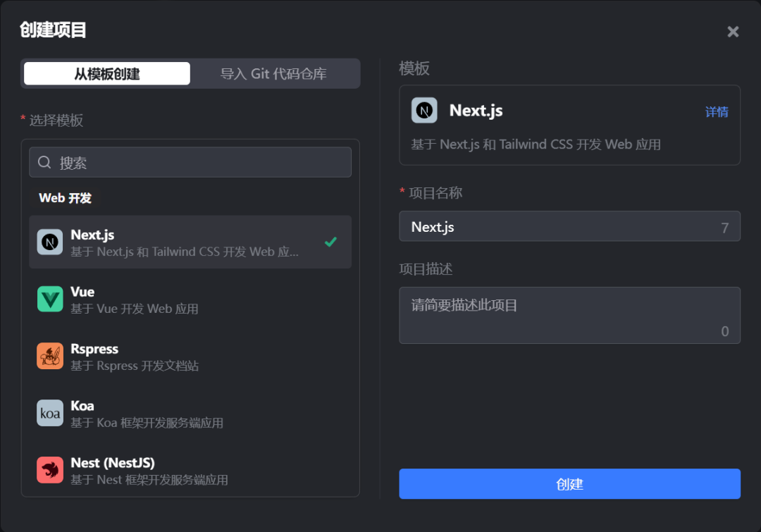
Task: Switch to 导入 Git 代码仓库 tab
Action: [x=273, y=74]
